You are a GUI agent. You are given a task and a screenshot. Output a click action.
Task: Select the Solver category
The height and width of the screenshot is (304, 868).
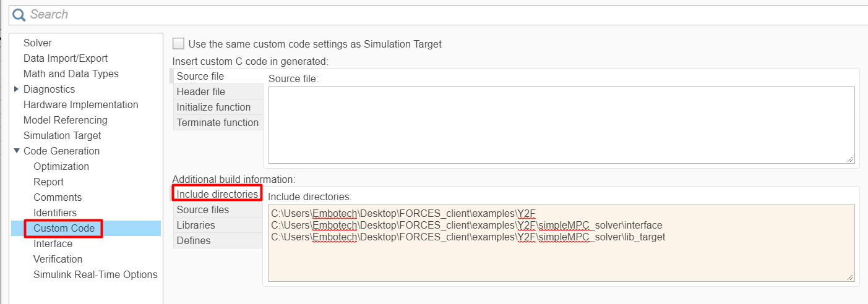(38, 43)
